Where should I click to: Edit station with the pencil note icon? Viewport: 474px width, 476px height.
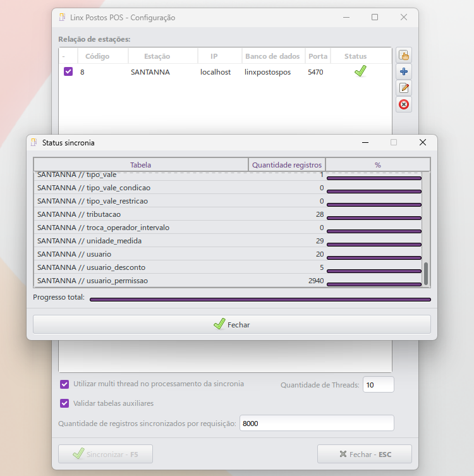click(x=404, y=88)
